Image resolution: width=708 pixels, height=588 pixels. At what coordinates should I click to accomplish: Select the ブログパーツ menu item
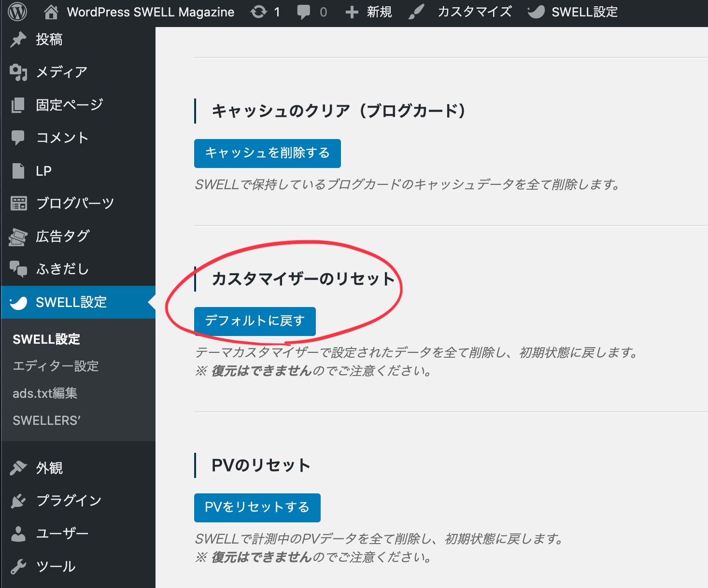click(75, 203)
